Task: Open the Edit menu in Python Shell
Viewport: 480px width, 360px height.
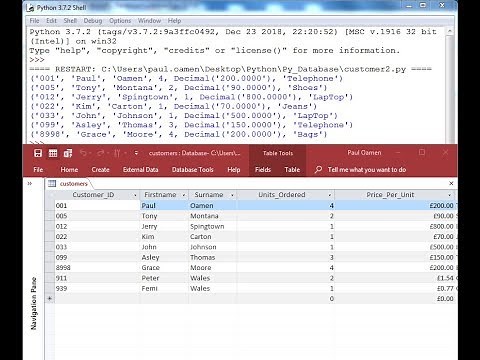Action: [51, 21]
